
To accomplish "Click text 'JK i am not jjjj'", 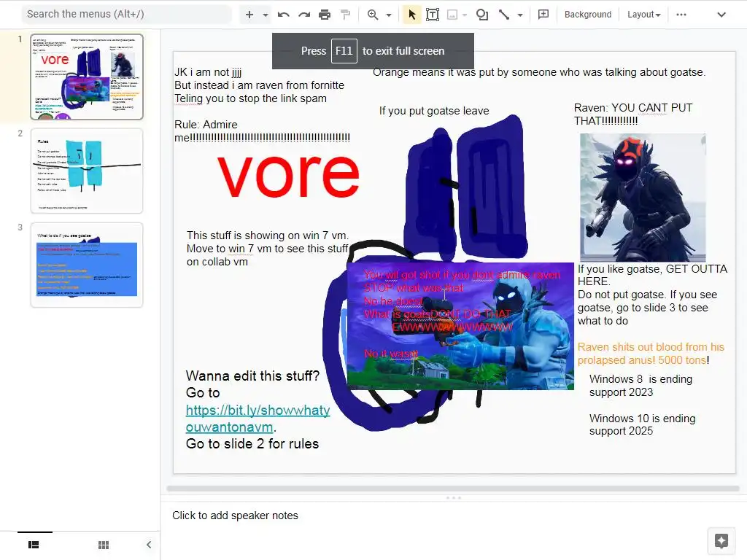I will (208, 72).
